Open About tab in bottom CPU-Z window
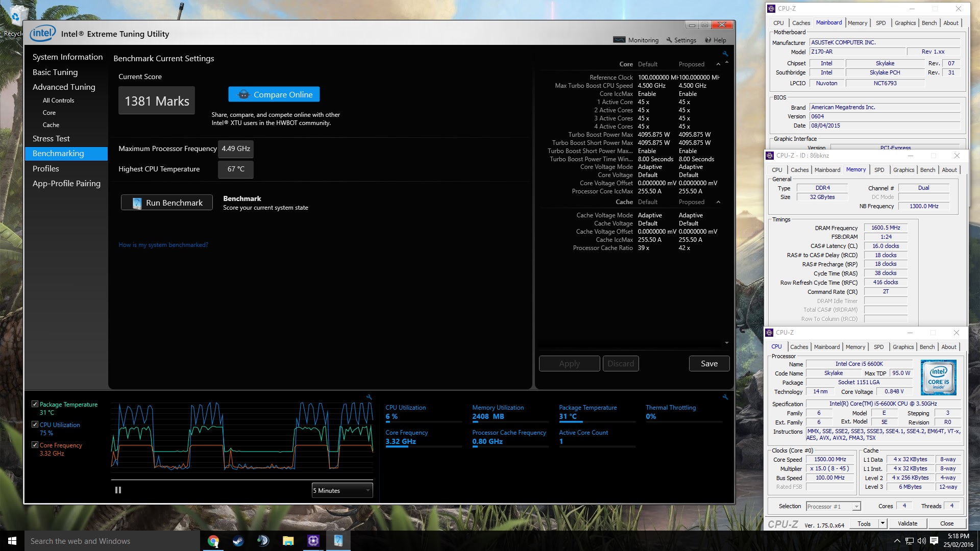The height and width of the screenshot is (551, 980). coord(949,347)
